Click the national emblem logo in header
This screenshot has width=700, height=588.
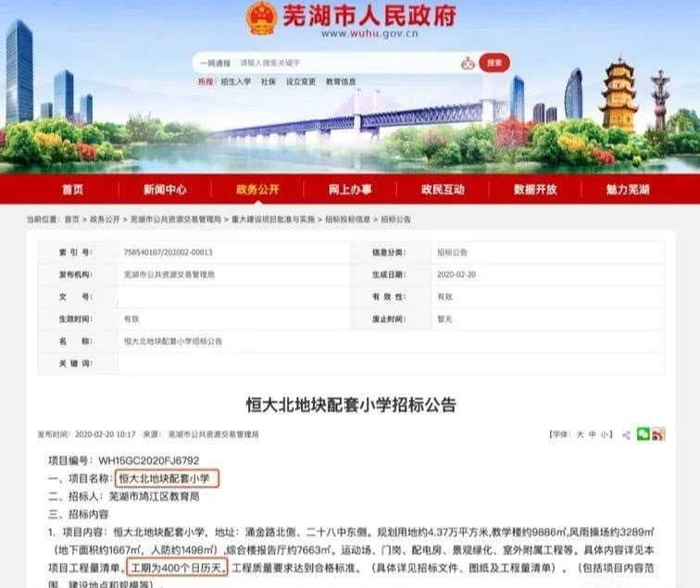pos(261,19)
